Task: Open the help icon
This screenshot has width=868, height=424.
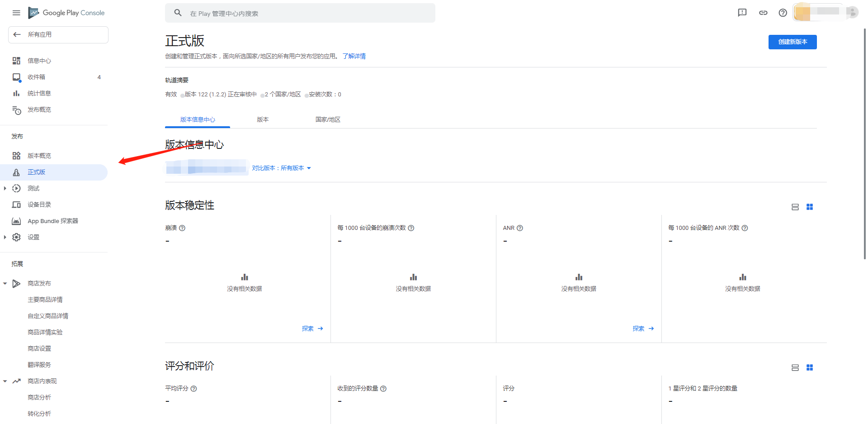Action: (x=783, y=13)
